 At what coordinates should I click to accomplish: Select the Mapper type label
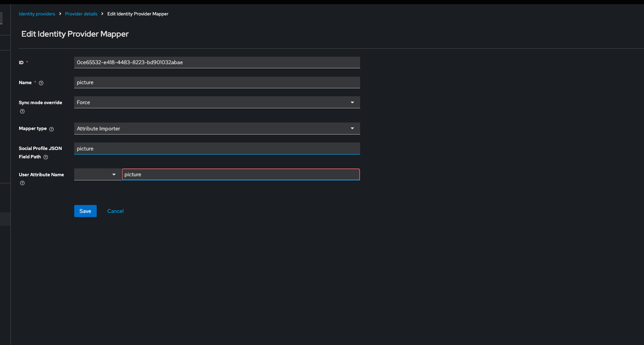[33, 128]
